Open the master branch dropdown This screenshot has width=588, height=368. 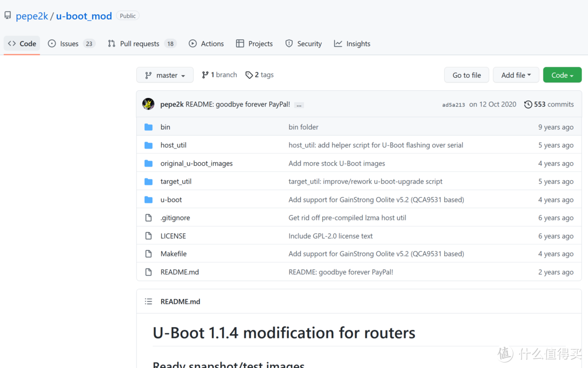coord(165,75)
